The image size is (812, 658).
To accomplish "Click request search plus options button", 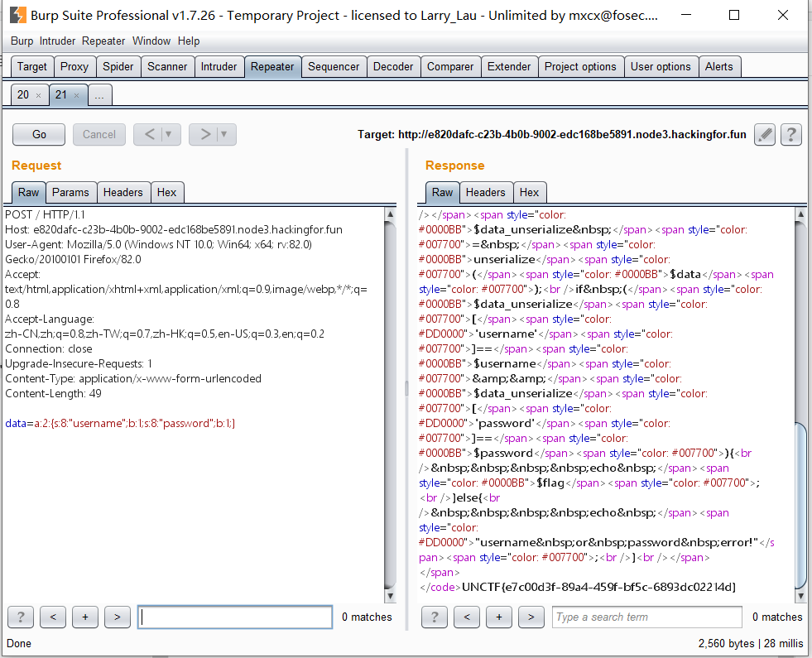I will pyautogui.click(x=85, y=617).
